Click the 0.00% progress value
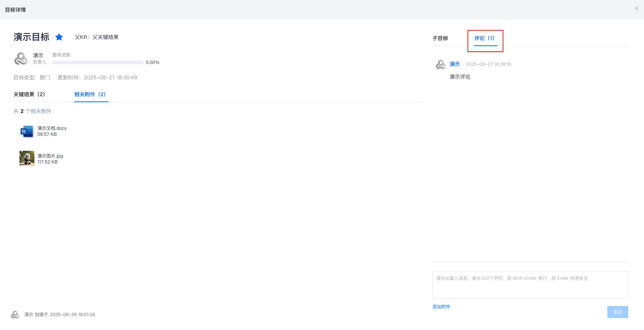Viewport: 644px width, 330px height. (153, 62)
